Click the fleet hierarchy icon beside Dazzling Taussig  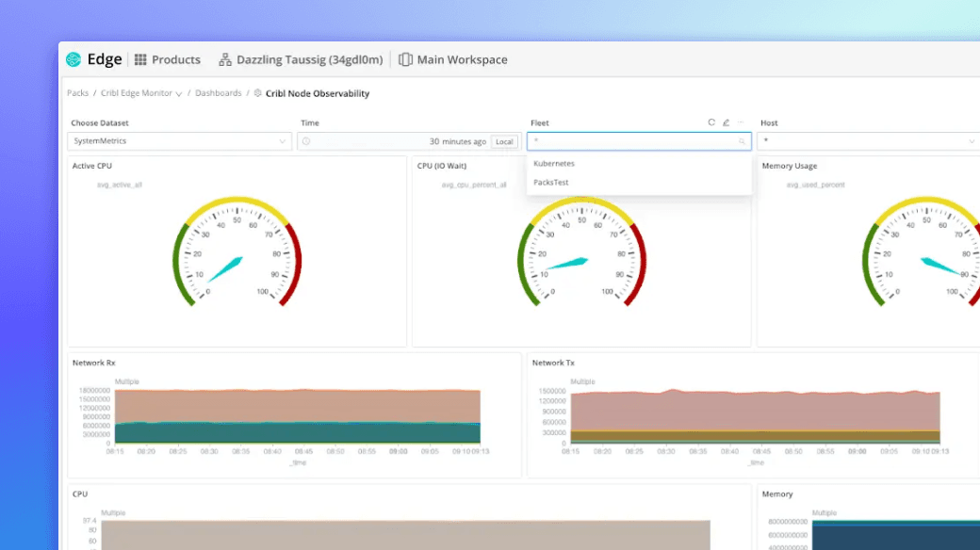(x=225, y=58)
